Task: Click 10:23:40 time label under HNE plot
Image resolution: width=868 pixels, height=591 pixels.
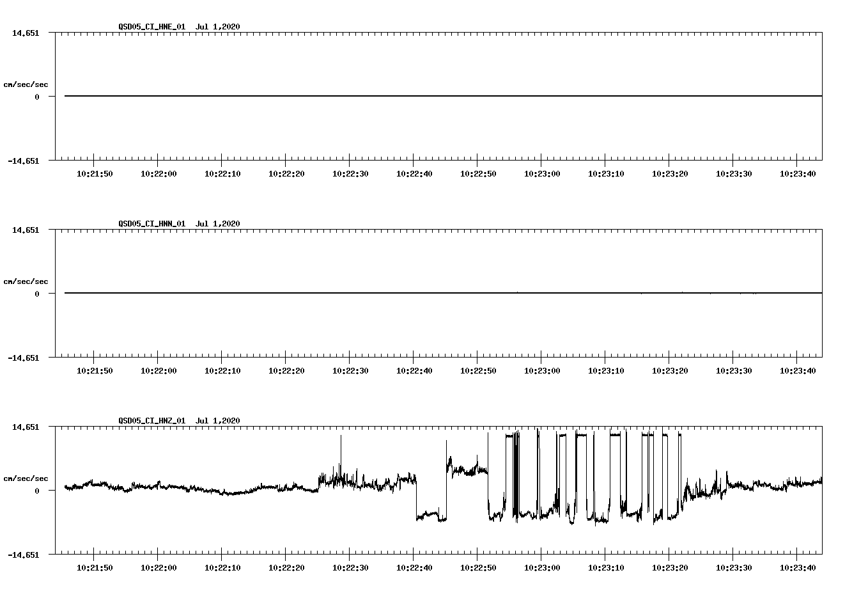Action: point(798,173)
